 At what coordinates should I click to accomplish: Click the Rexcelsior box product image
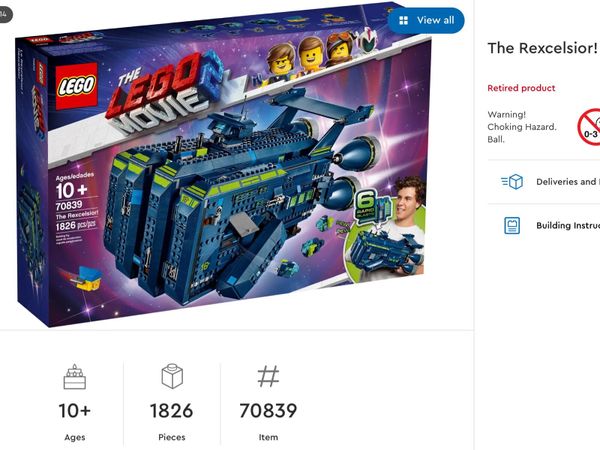(223, 166)
